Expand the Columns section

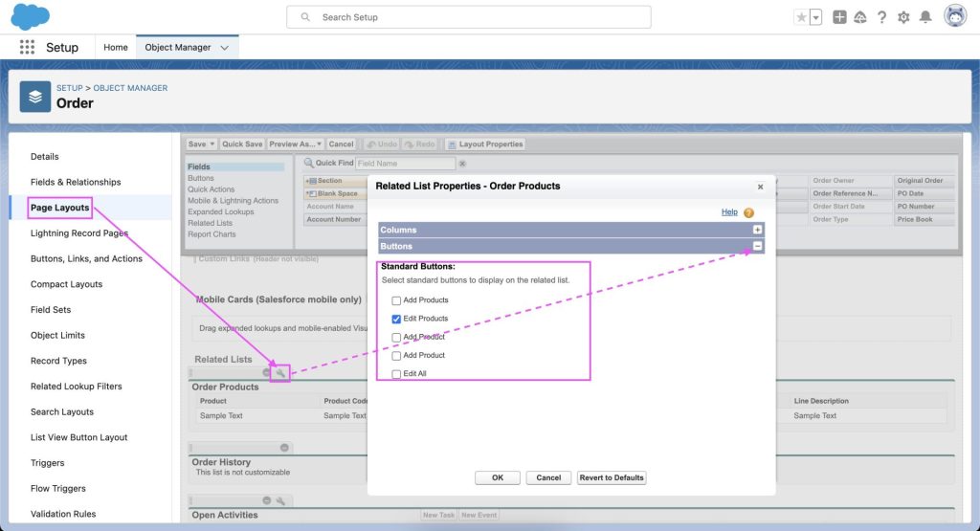(757, 230)
